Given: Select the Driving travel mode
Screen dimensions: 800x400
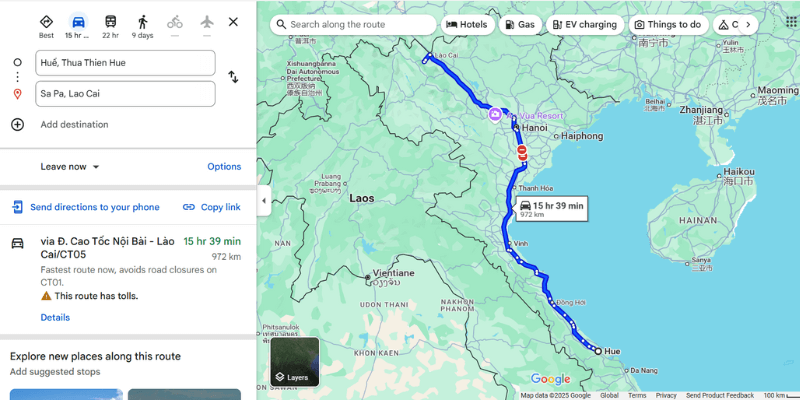Looking at the screenshot, I should pyautogui.click(x=78, y=22).
